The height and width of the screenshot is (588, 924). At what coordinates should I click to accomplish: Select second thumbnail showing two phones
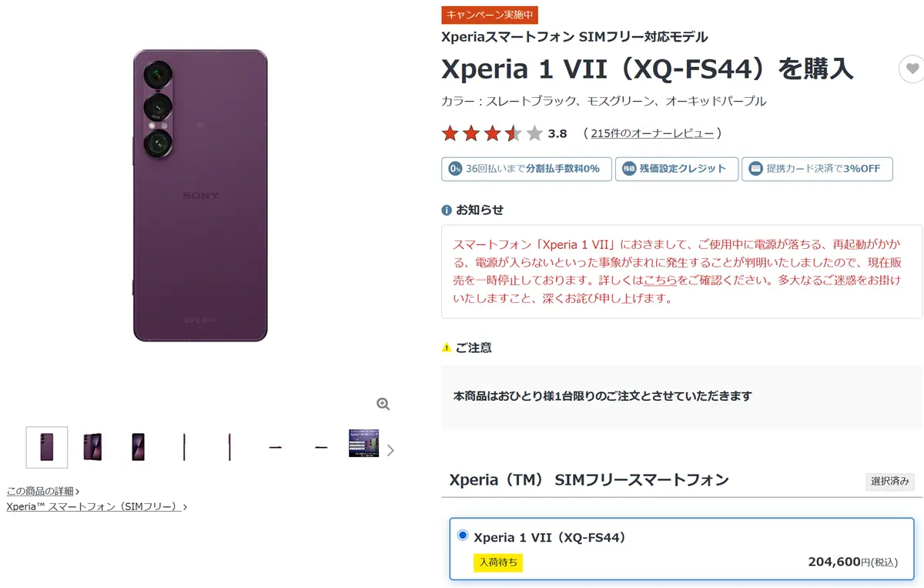(92, 447)
